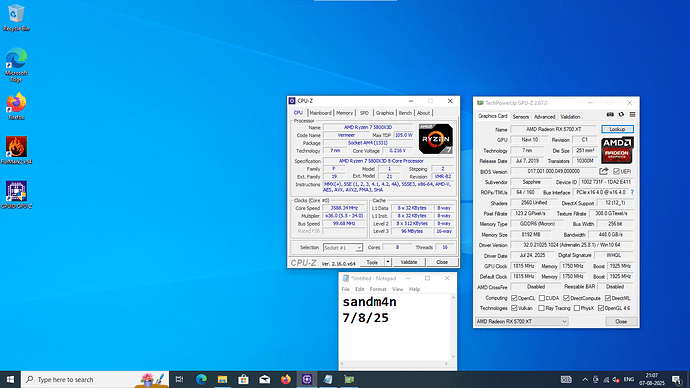
Task: Switch to the Mainboard tab in CPU-Z
Action: coord(320,113)
